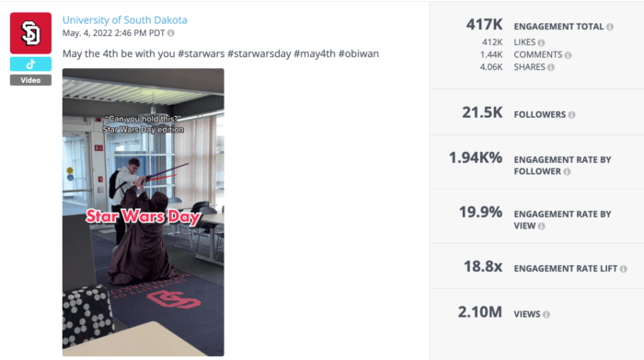
Task: Click info icon next to Shares
Action: (551, 67)
